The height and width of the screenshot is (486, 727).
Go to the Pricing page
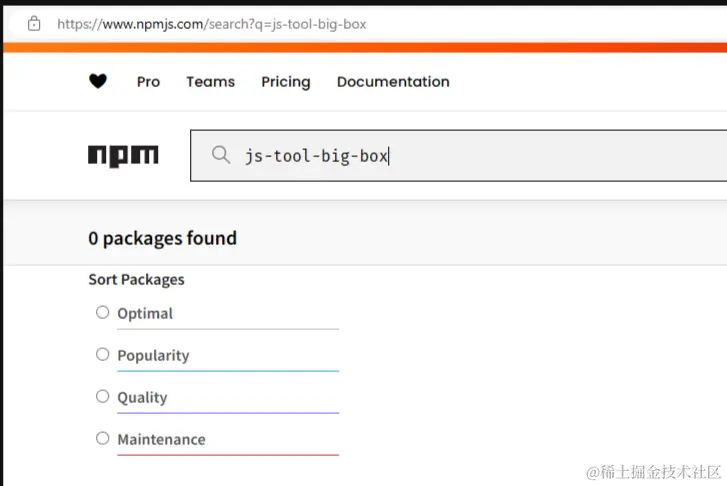286,82
